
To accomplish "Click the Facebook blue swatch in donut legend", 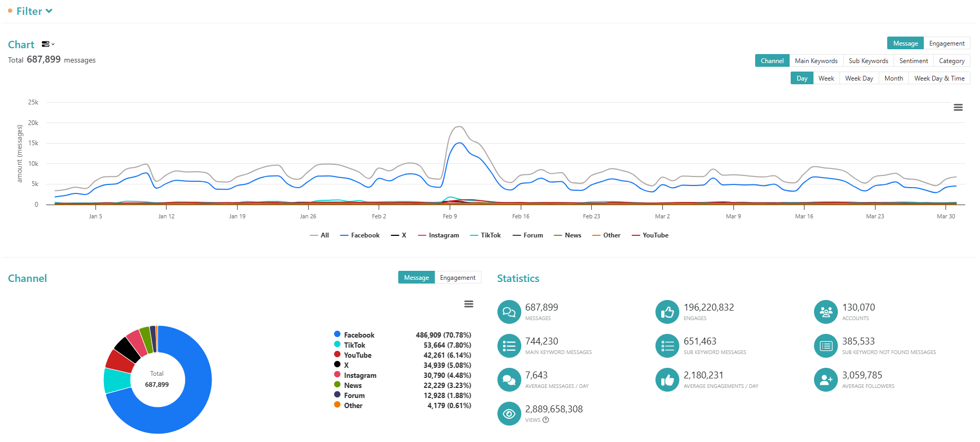I will point(337,334).
